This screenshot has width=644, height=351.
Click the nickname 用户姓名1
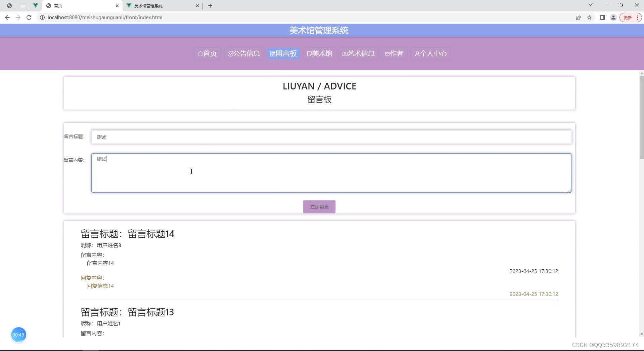click(x=109, y=323)
